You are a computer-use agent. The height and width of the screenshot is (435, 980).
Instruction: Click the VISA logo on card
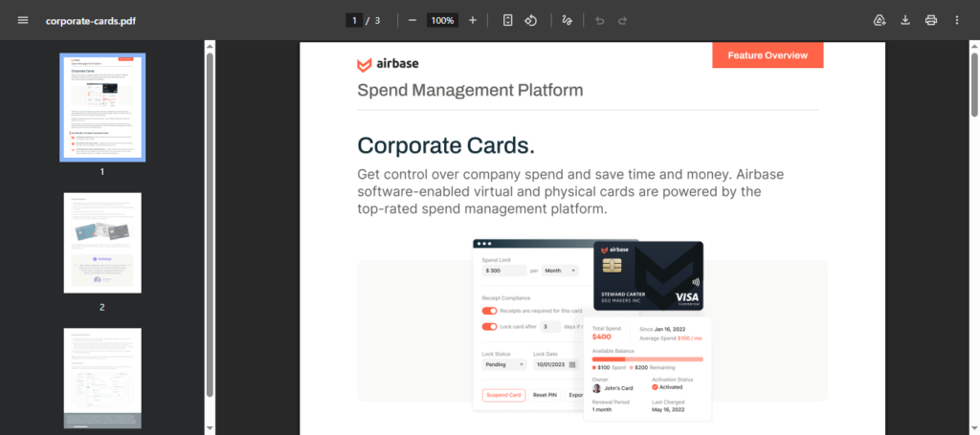click(x=687, y=297)
